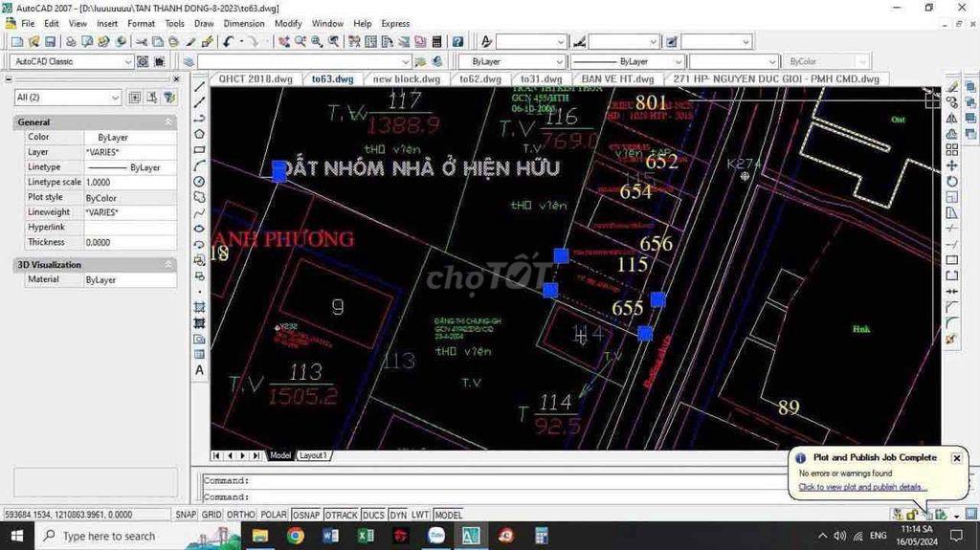The width and height of the screenshot is (980, 550).
Task: Collapse the General properties section
Action: pyautogui.click(x=168, y=121)
